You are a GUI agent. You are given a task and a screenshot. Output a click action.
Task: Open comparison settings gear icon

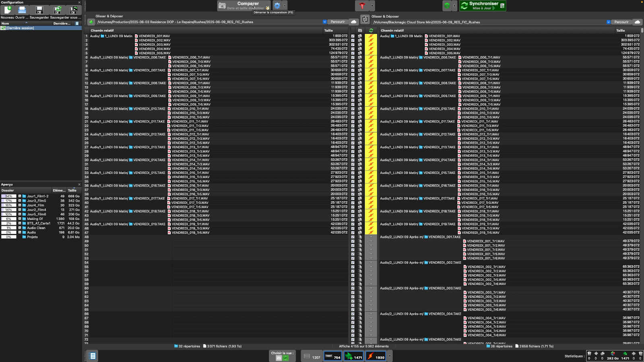pyautogui.click(x=277, y=6)
